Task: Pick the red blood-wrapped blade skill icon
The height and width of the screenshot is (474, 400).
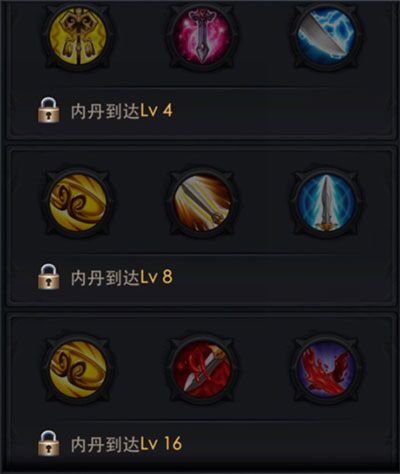Action: (202, 369)
